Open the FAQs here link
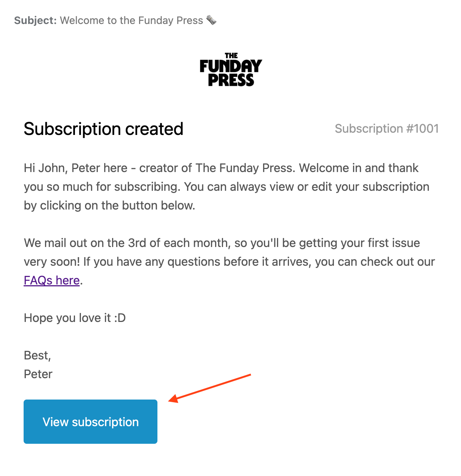This screenshot has height=476, width=461. coord(52,280)
